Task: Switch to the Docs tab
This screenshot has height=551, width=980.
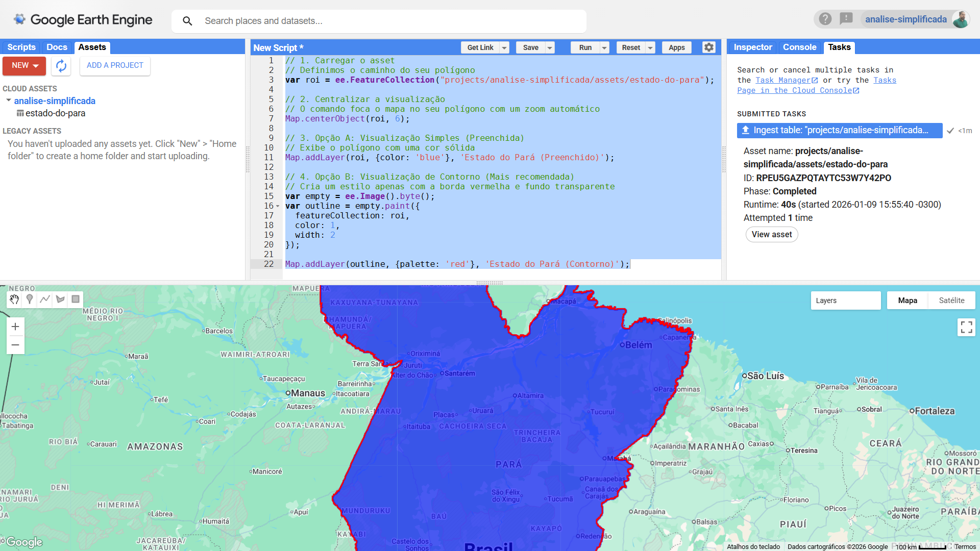Action: (x=57, y=47)
